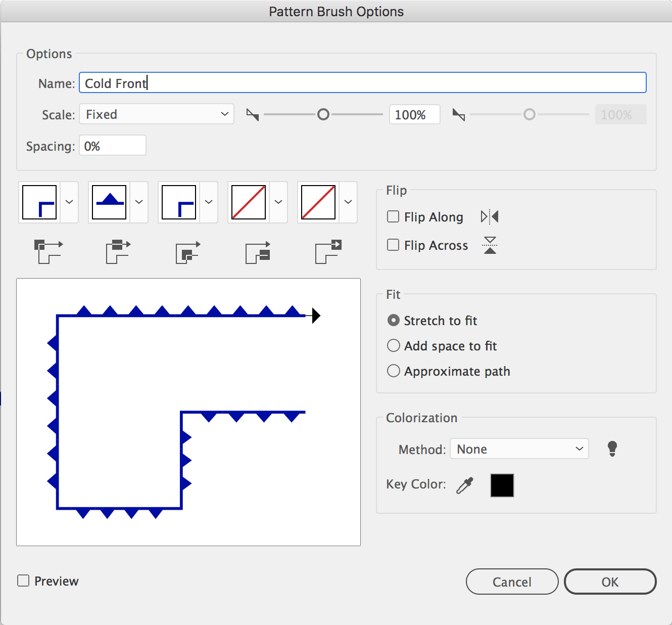Viewport: 672px width, 625px height.
Task: Enable the Flip Across checkbox
Action: (x=393, y=245)
